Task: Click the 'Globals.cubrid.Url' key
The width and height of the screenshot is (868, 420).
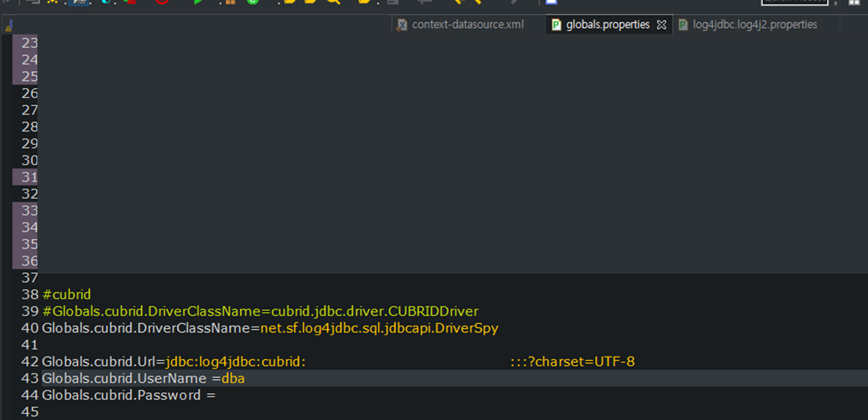Action: [x=99, y=362]
